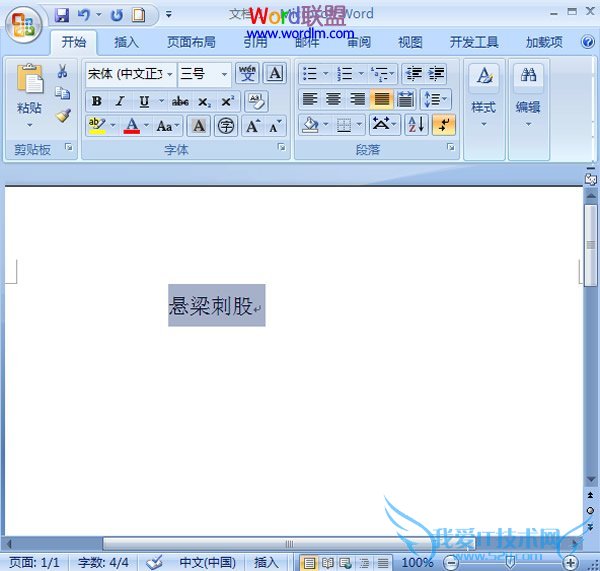Expand the line spacing dropdown
This screenshot has width=600, height=571.
click(435, 99)
